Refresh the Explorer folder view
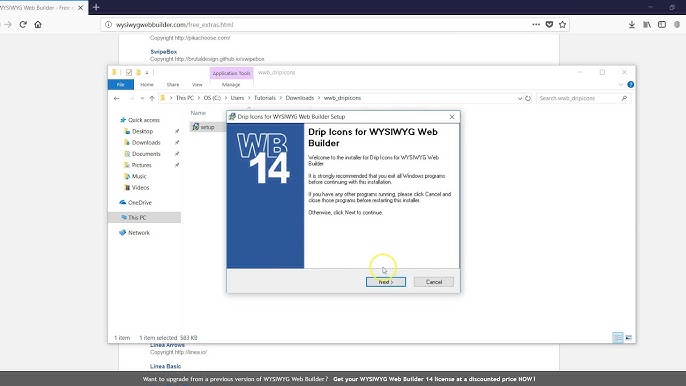 (x=528, y=98)
